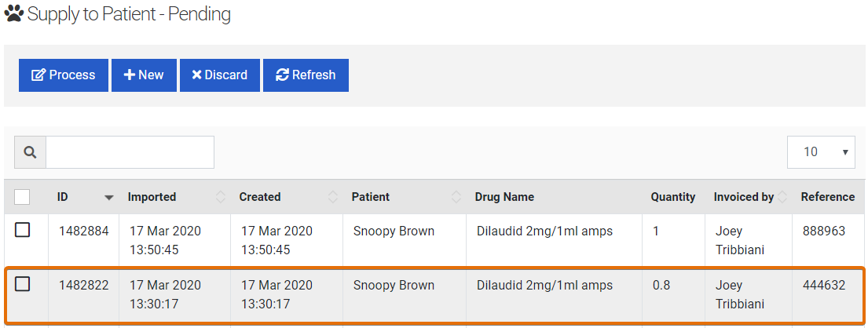Click the paw icon beside the page title
868x328 pixels.
[13, 13]
